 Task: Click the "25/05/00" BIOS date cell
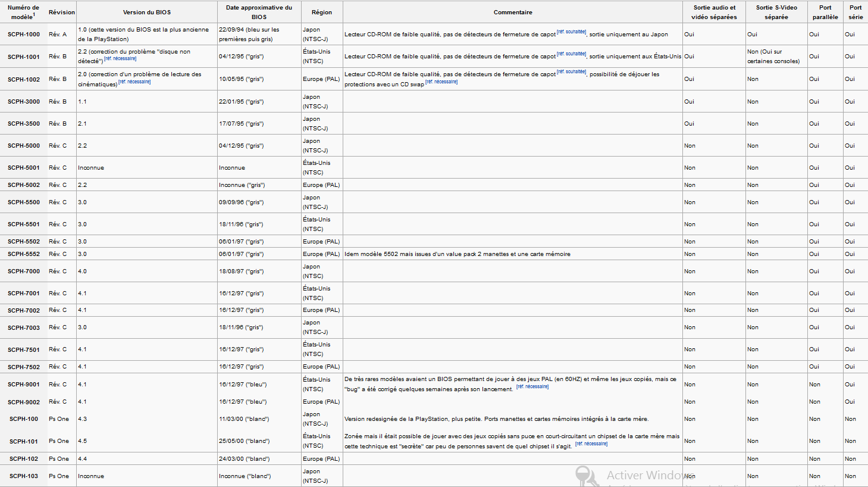(259, 442)
